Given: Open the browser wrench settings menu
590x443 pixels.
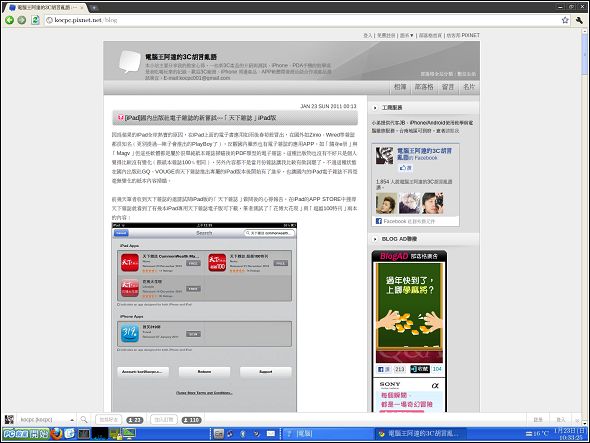Looking at the screenshot, I should pyautogui.click(x=579, y=20).
